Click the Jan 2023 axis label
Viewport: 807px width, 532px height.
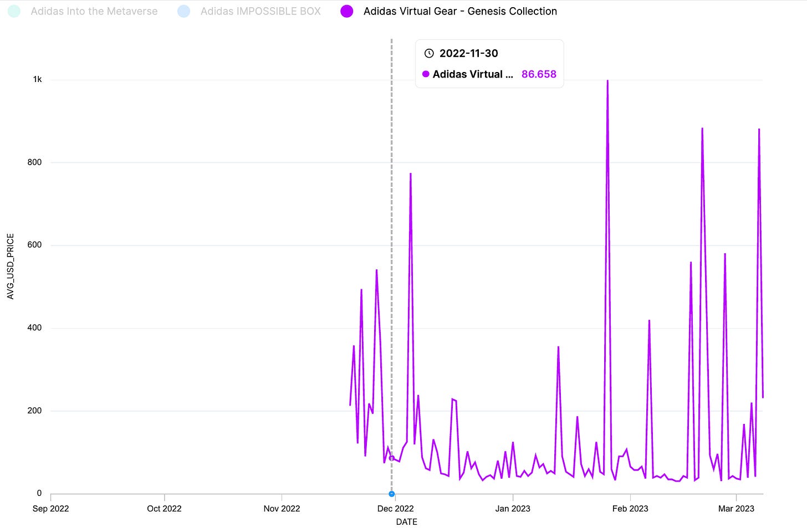(x=513, y=509)
